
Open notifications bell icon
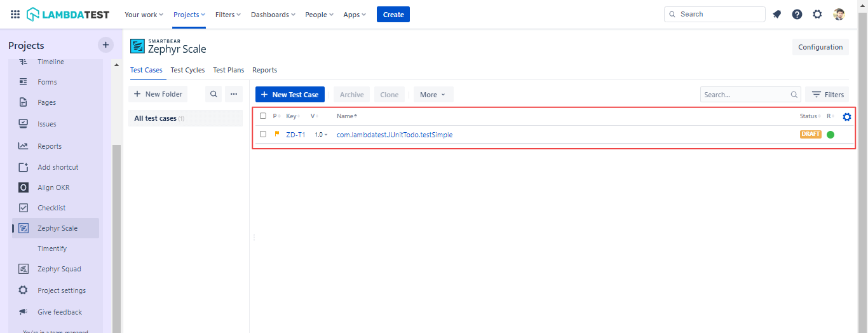click(x=776, y=14)
